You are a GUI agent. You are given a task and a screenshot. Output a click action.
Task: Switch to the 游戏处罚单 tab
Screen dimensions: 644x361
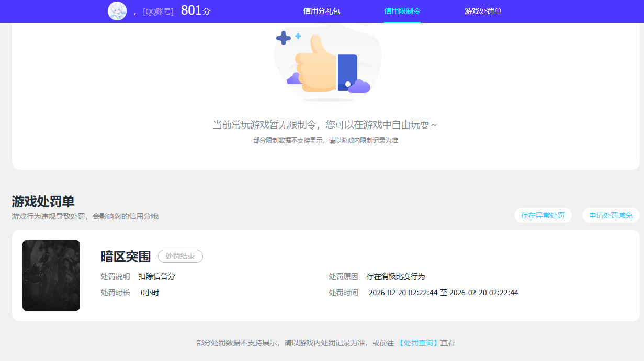tap(483, 11)
